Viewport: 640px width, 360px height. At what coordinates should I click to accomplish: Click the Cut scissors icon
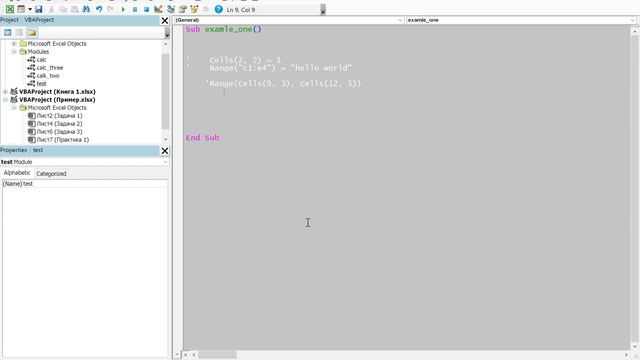(x=51, y=9)
